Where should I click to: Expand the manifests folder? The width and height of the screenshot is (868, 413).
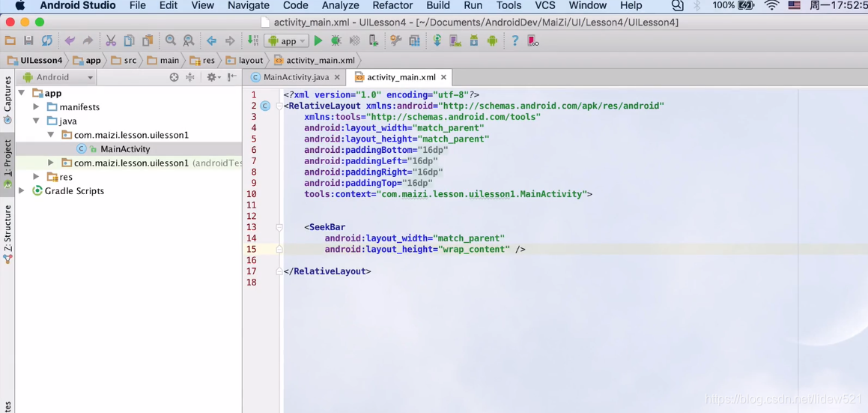[36, 107]
